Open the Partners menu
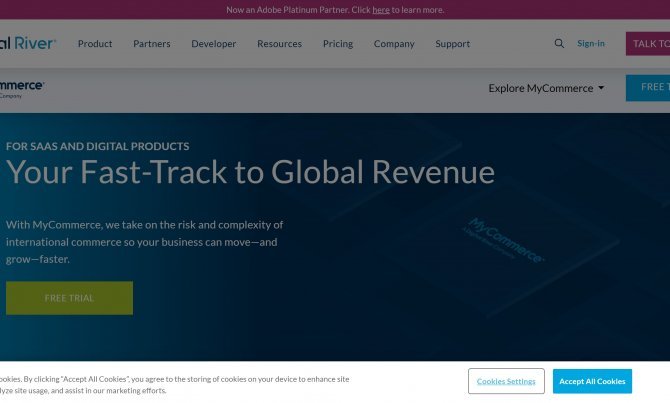Image resolution: width=670 pixels, height=403 pixels. pos(152,44)
